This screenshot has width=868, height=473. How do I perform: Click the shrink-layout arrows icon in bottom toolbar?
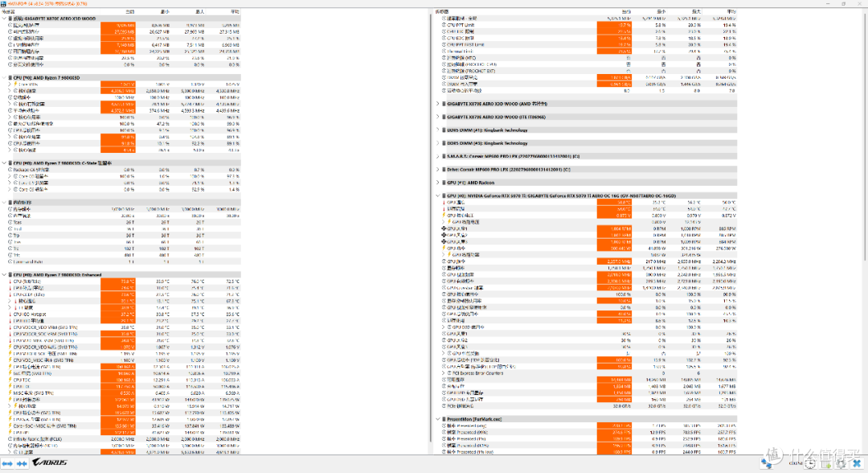coord(22,463)
